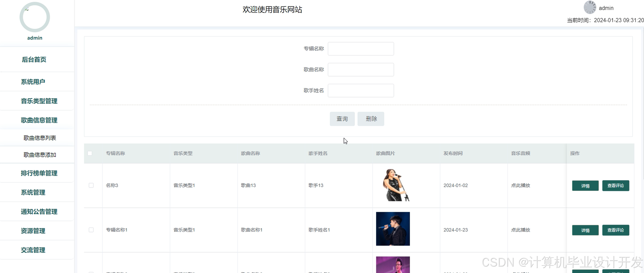Viewport: 644px width, 273px height.
Task: Expand the 排行榜单管理 sidebar section
Action: coord(39,173)
